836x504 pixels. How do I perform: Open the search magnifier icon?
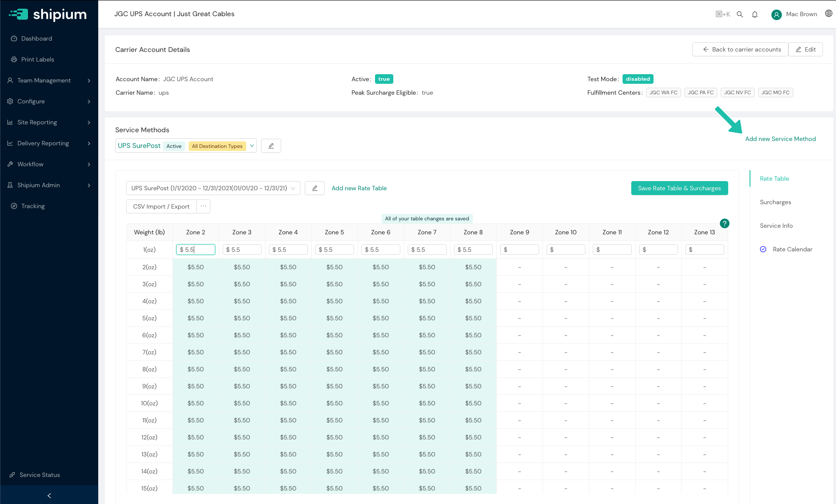click(740, 14)
